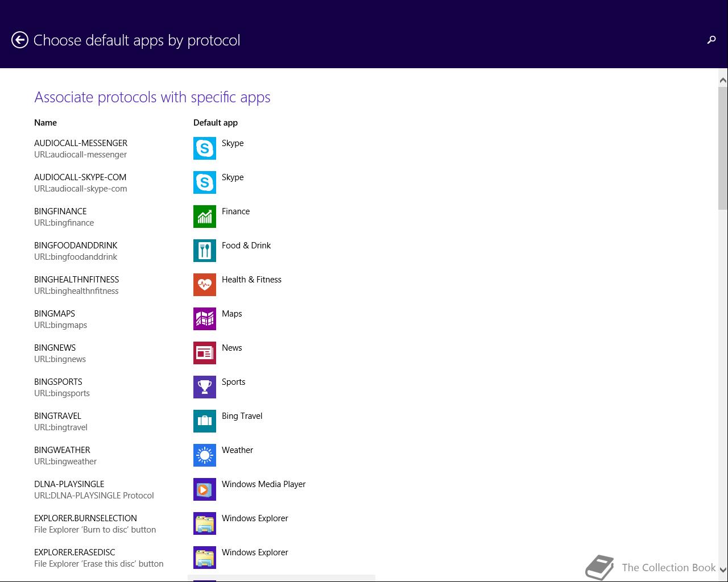This screenshot has width=728, height=582.
Task: Change default app labeled Windows Media Player
Action: 264,484
